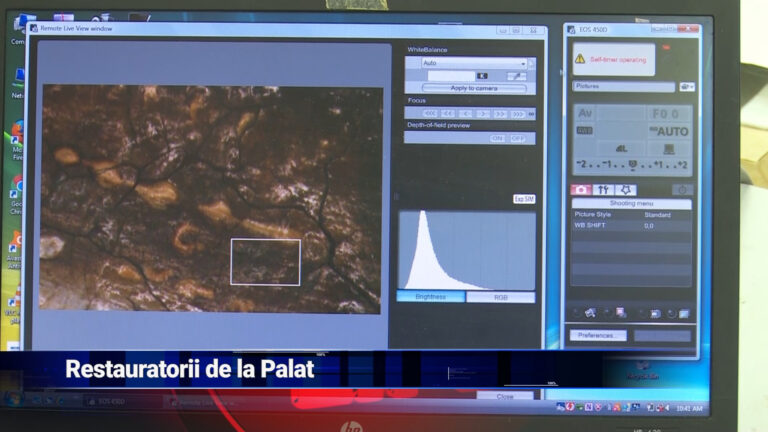Image resolution: width=768 pixels, height=432 pixels.
Task: Turn depth-of-field preview OFF
Action: coord(517,138)
